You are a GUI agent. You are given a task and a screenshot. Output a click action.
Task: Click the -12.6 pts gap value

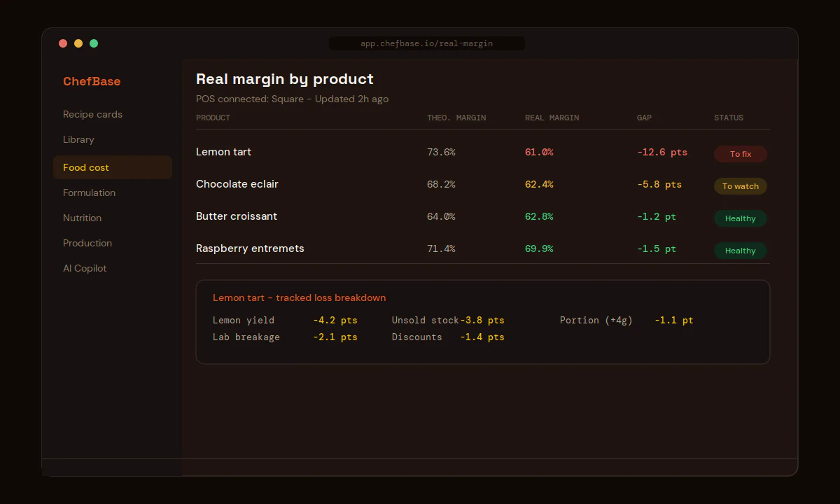point(662,152)
